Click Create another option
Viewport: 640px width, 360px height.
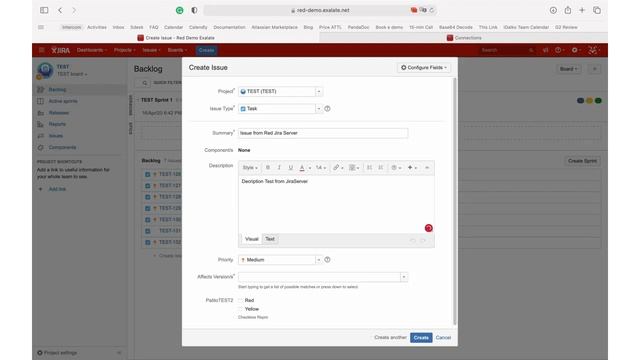(x=390, y=338)
